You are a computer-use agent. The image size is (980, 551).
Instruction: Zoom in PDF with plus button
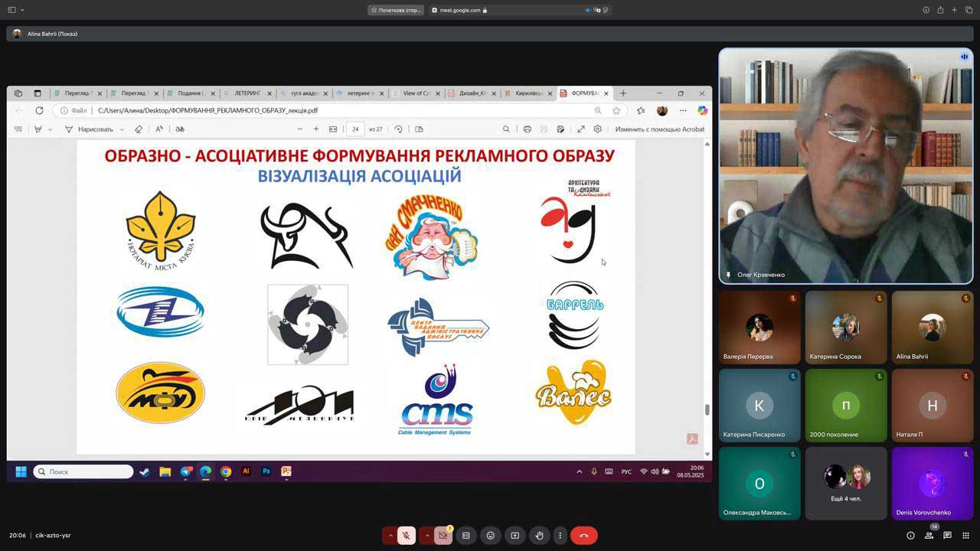pyautogui.click(x=316, y=129)
